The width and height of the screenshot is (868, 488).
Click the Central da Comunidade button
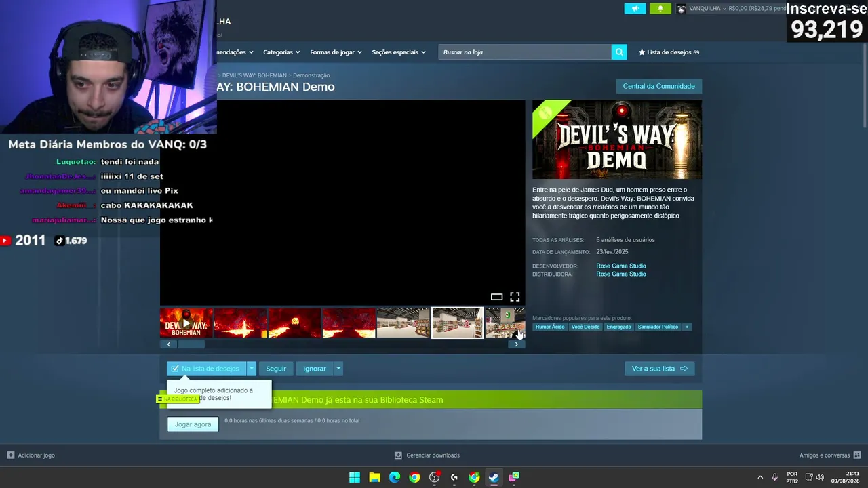click(x=658, y=86)
